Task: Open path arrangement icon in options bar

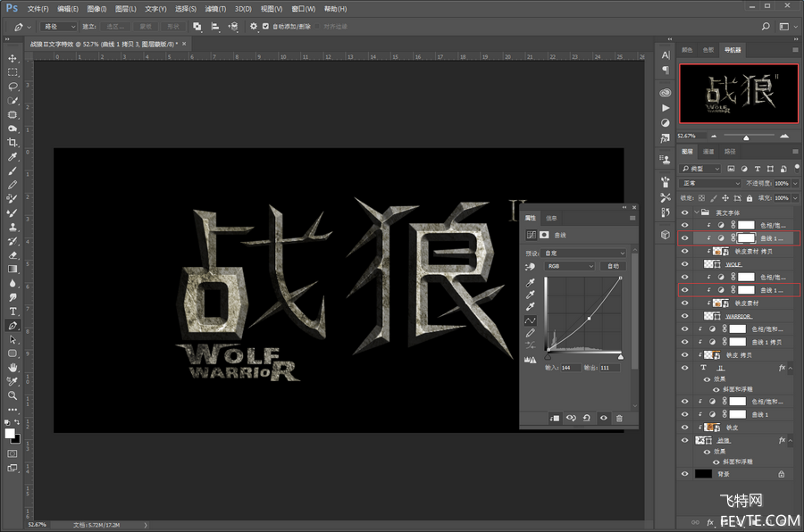Action: pos(233,26)
